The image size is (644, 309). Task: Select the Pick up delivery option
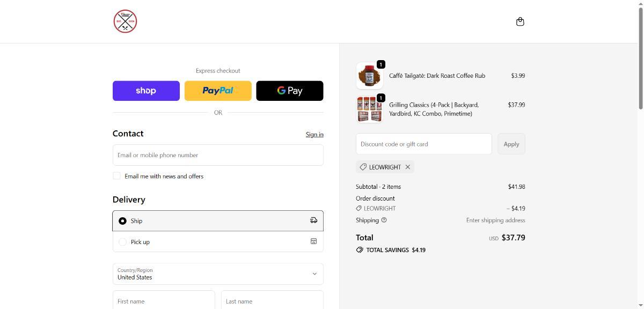(x=122, y=242)
